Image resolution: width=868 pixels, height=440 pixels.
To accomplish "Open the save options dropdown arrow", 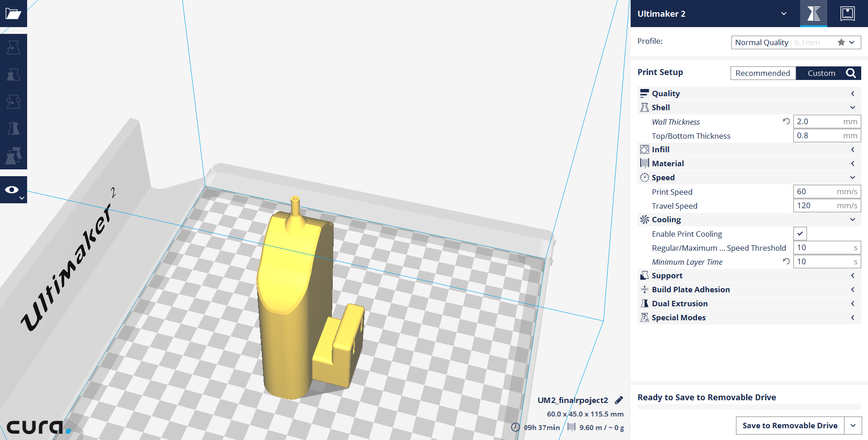I will click(x=853, y=426).
